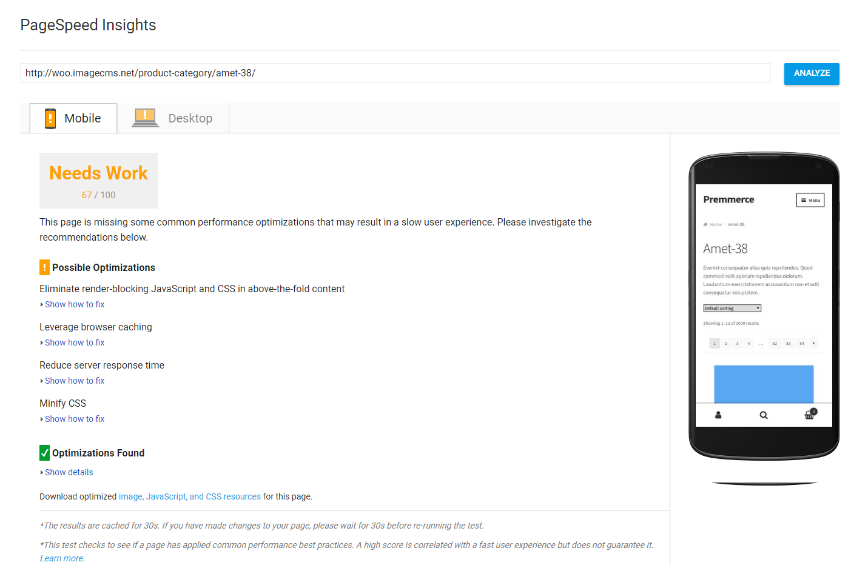Open image, JavaScript, and CSS resources download link

pos(190,496)
